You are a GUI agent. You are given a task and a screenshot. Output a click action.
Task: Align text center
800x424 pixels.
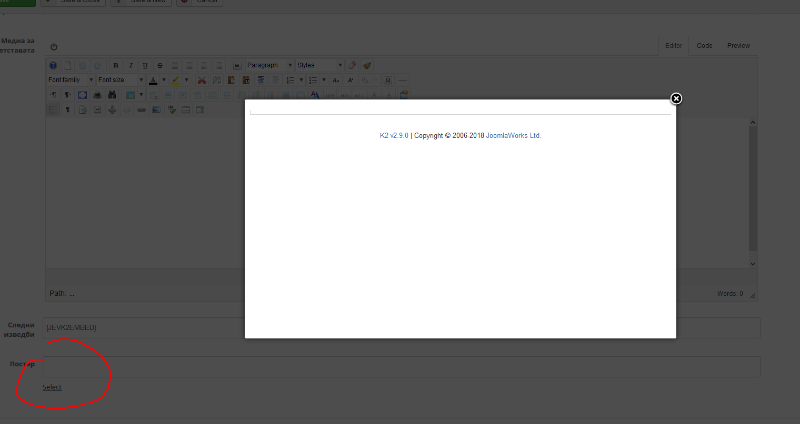point(190,65)
